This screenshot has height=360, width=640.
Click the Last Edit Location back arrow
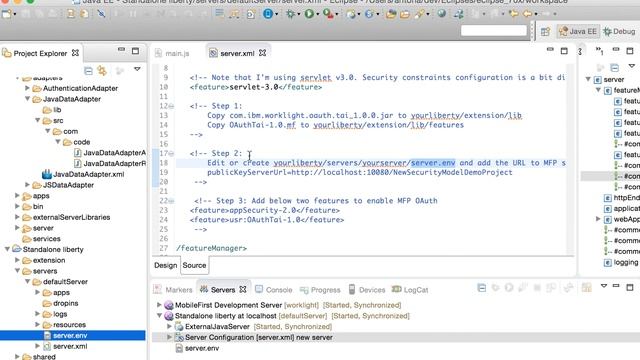[514, 14]
